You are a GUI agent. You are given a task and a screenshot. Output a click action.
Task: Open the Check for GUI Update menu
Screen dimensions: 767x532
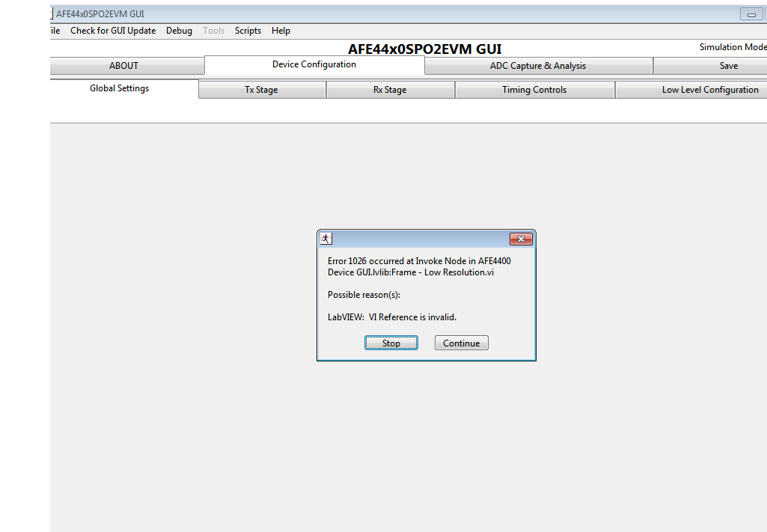[113, 31]
